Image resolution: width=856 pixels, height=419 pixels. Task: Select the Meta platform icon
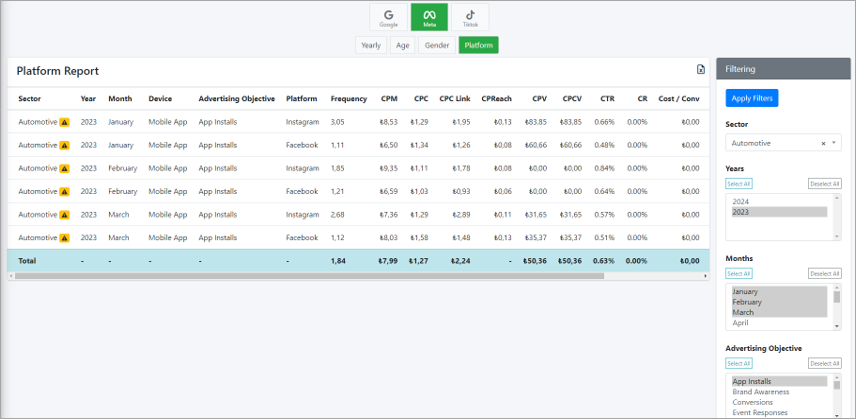click(430, 17)
